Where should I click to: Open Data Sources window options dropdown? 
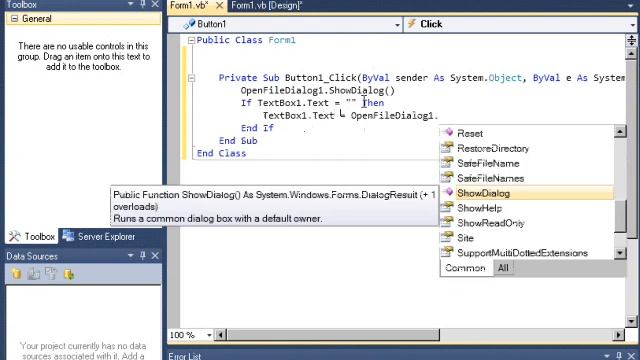131,256
